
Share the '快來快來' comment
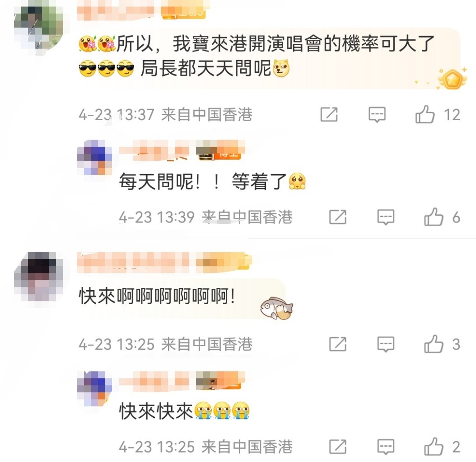(338, 447)
